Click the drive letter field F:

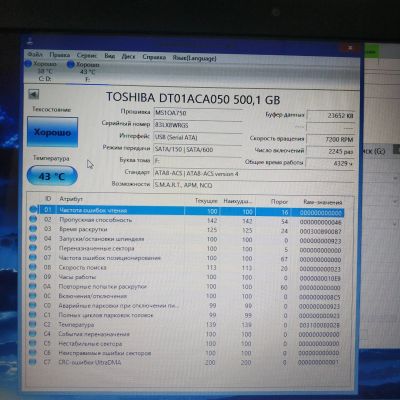click(x=198, y=161)
